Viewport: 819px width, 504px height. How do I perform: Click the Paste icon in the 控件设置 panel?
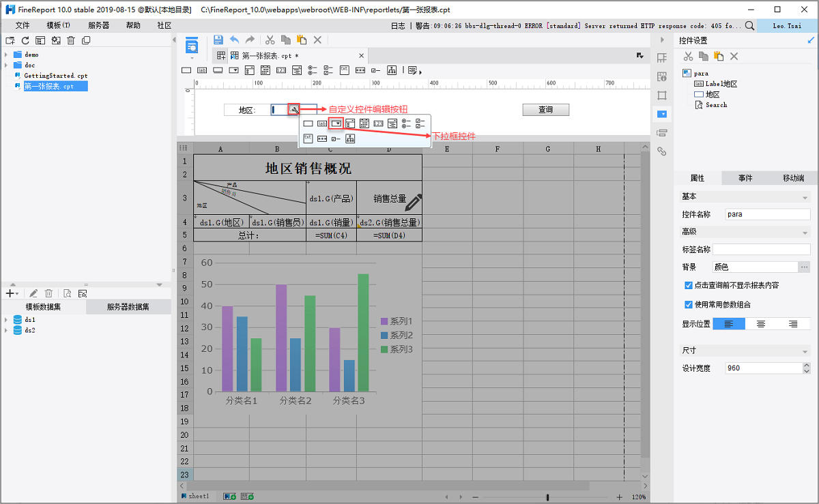(718, 56)
